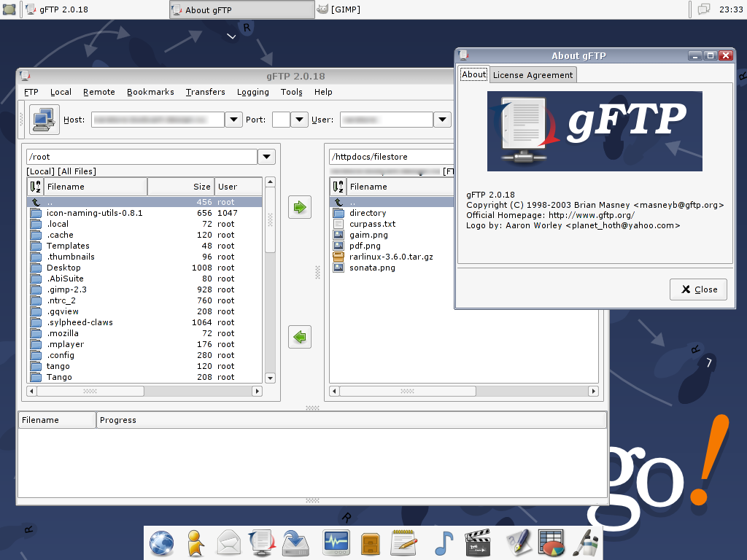Select the .gimp-2.3 folder
Viewport: 747px width, 560px height.
coord(144,289)
